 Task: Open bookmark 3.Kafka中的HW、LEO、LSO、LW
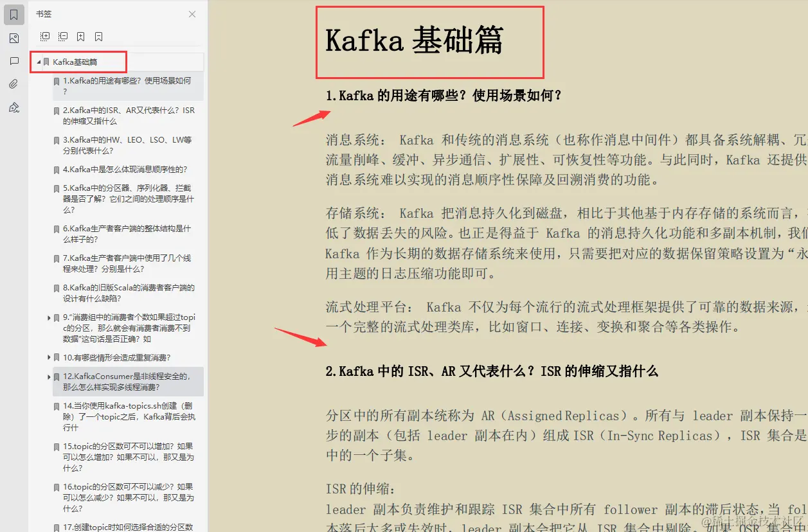pos(127,145)
